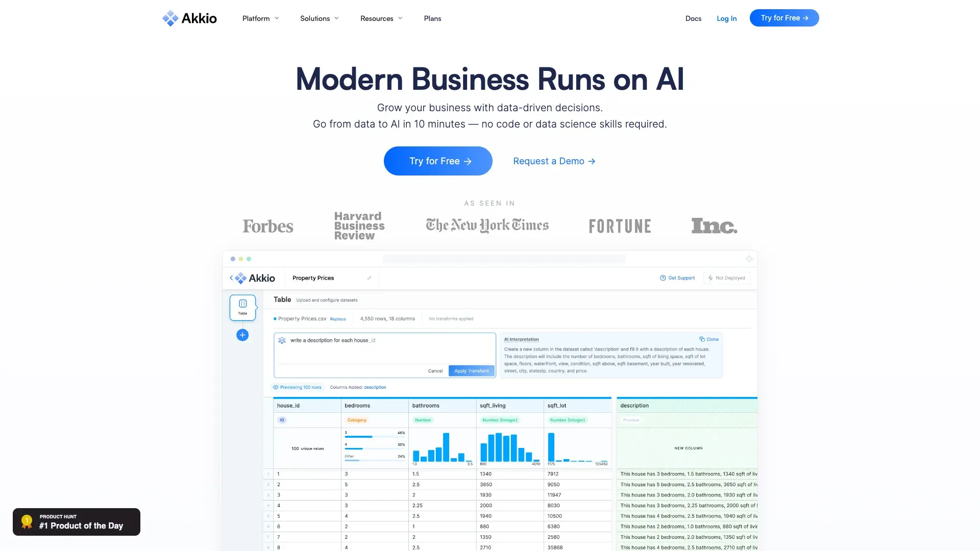This screenshot has height=551, width=980.
Task: Click the 24% bar for Other bedrooms
Action: pyautogui.click(x=375, y=461)
